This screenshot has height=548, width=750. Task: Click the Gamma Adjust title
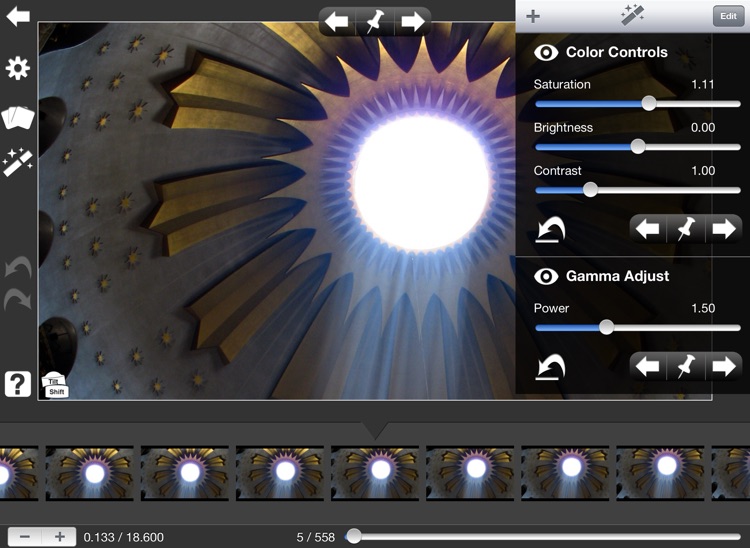617,276
